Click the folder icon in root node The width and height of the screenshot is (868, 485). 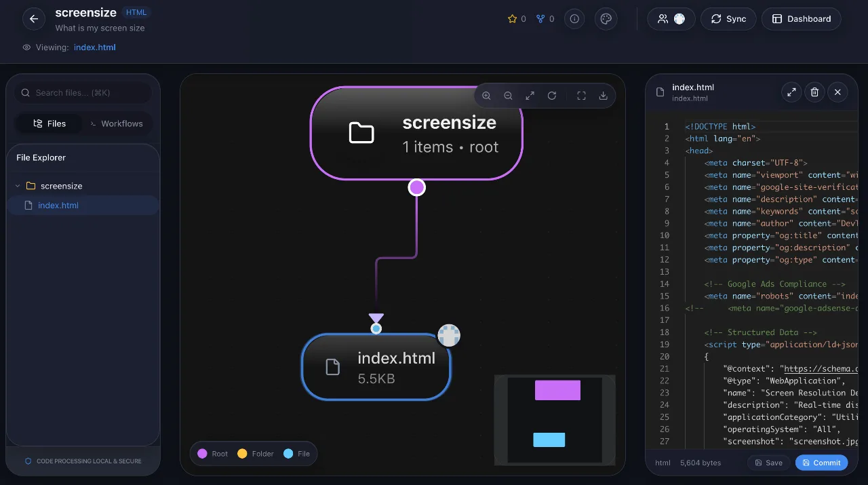click(x=361, y=133)
